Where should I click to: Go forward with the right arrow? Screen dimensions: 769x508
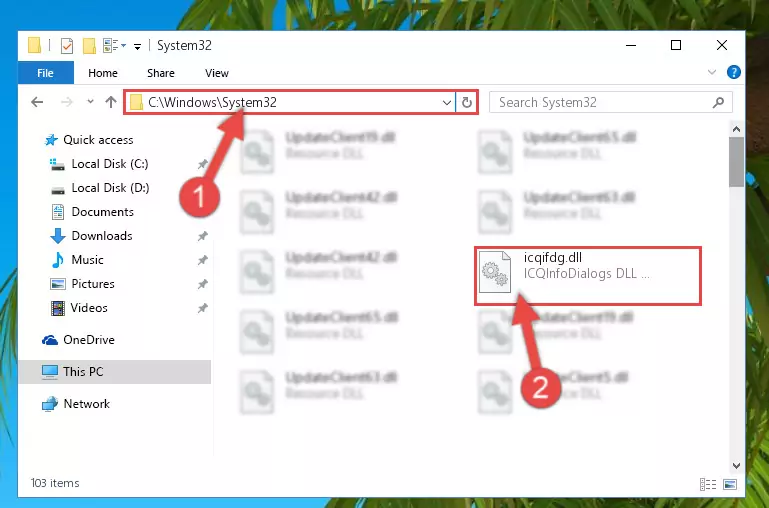[x=67, y=102]
